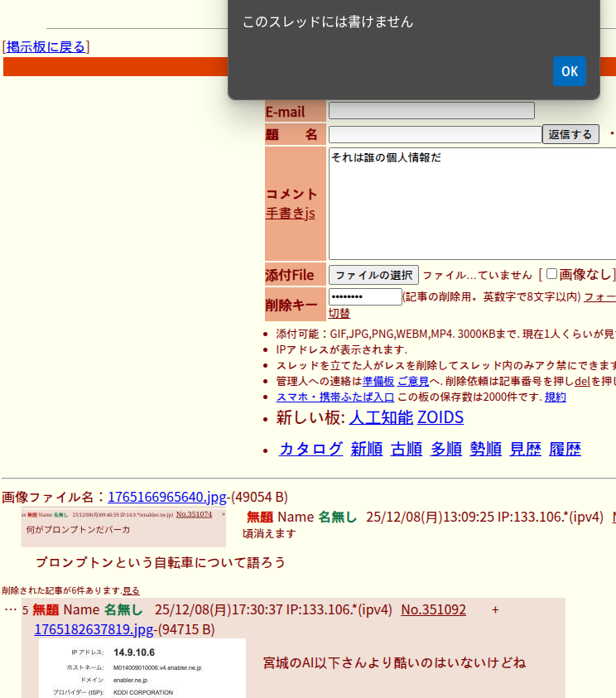Sort threads by 新順
The height and width of the screenshot is (698, 616).
366,449
